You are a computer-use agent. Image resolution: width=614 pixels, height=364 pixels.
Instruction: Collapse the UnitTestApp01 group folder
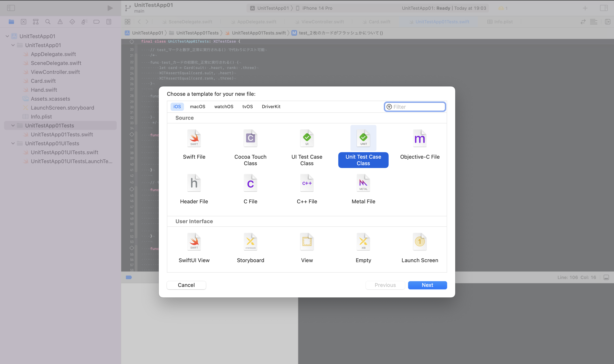13,45
